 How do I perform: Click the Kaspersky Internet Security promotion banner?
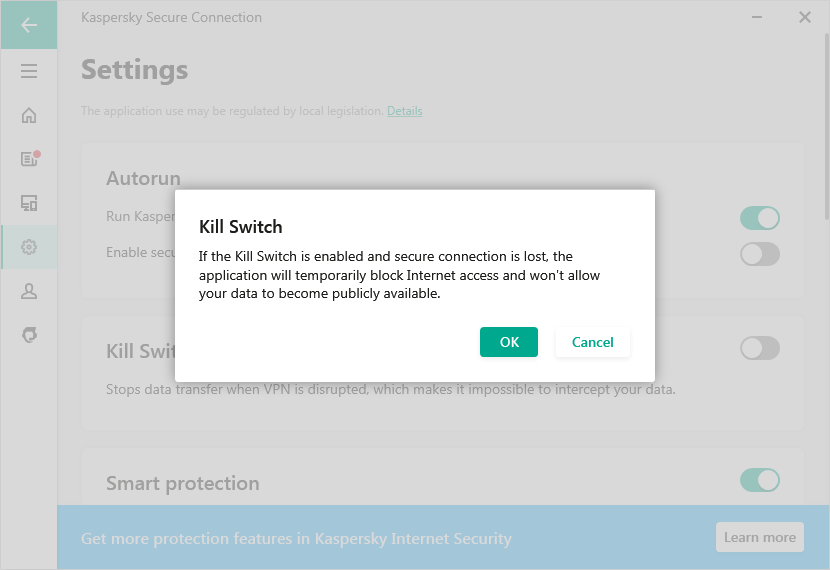[296, 538]
